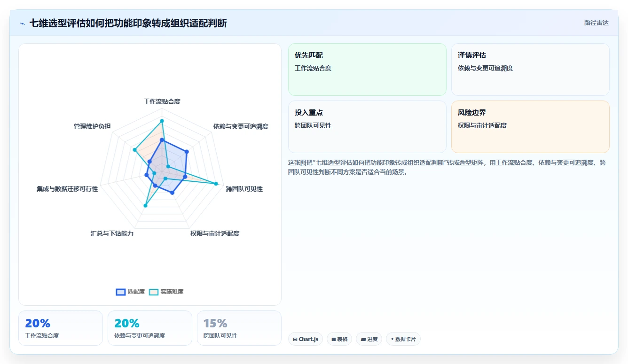Click the 数据卡片 sparkle icon
The height and width of the screenshot is (364, 628).
point(392,339)
